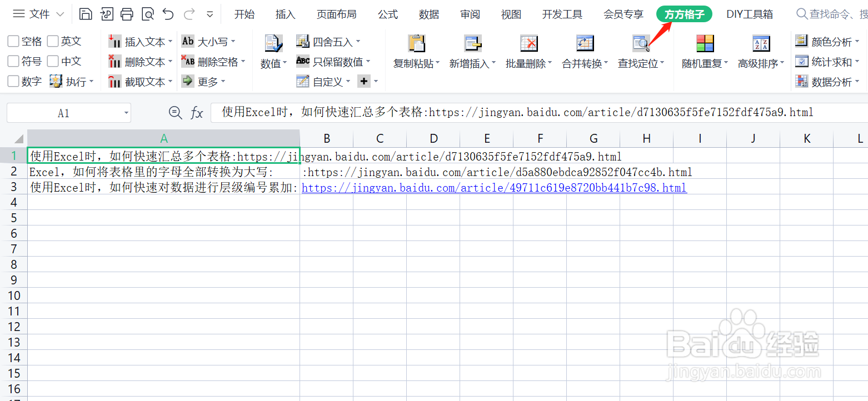Open the 开发工具 tab
868x401 pixels.
(562, 14)
